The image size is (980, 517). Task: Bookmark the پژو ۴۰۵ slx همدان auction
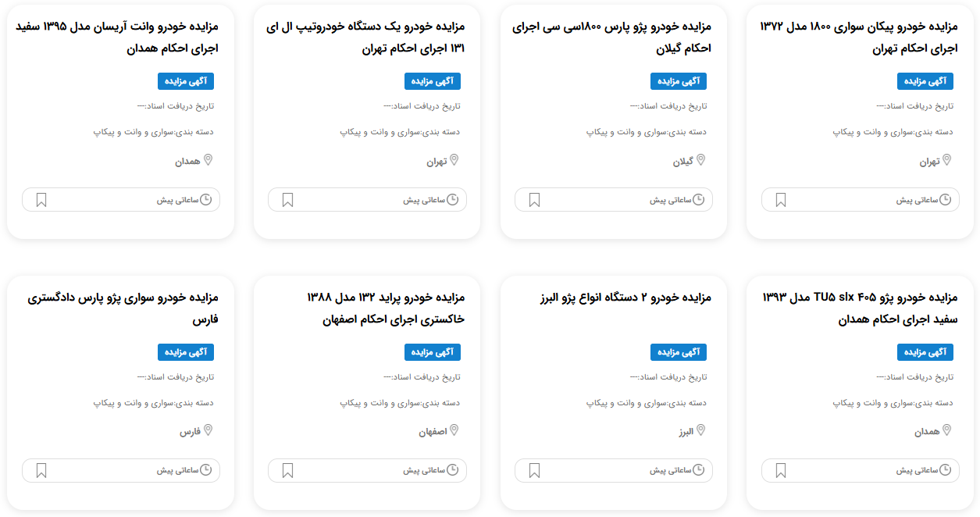[x=781, y=471]
